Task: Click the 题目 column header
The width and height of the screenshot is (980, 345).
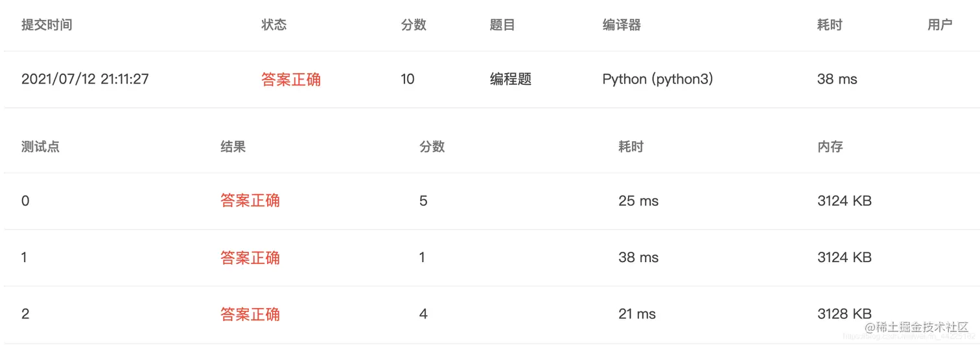Action: [502, 25]
